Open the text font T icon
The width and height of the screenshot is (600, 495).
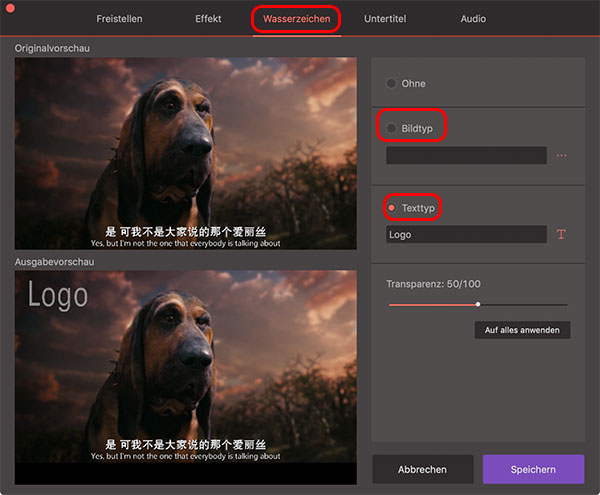[561, 234]
